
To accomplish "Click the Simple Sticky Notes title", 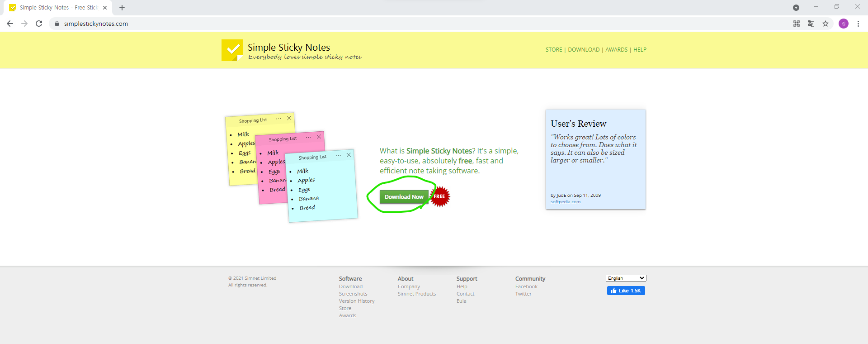I will point(289,47).
